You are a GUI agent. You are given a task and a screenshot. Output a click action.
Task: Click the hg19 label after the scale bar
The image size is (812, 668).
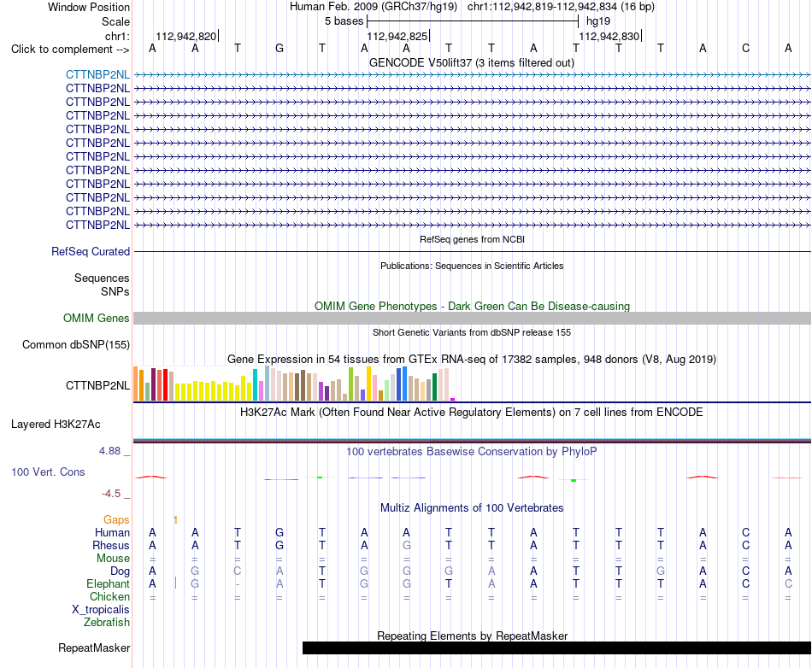coord(598,21)
